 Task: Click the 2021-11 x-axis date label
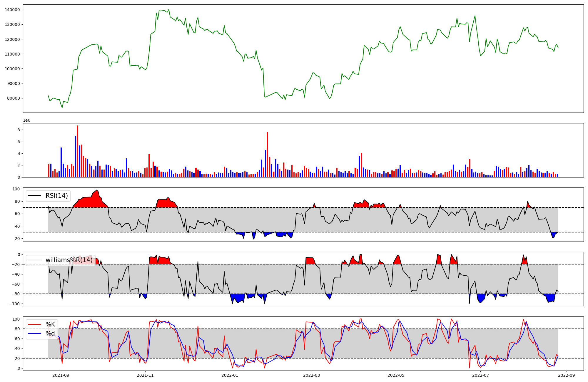pyautogui.click(x=145, y=375)
